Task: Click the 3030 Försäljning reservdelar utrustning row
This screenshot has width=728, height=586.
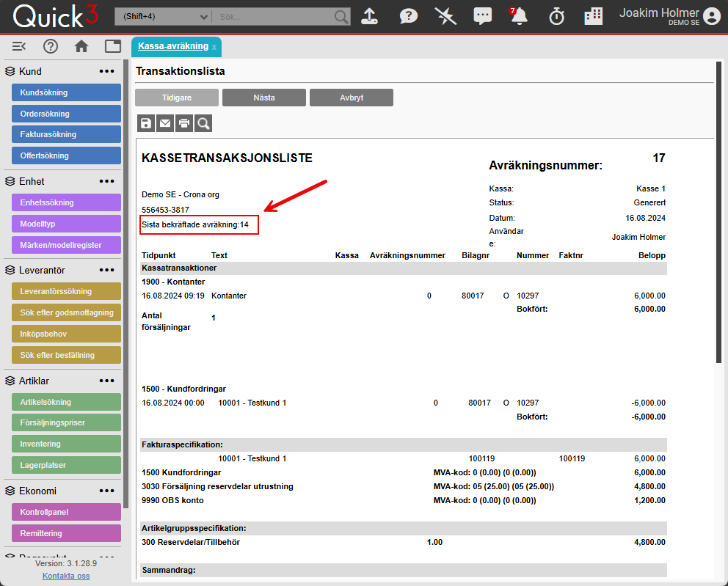Action: [x=404, y=487]
